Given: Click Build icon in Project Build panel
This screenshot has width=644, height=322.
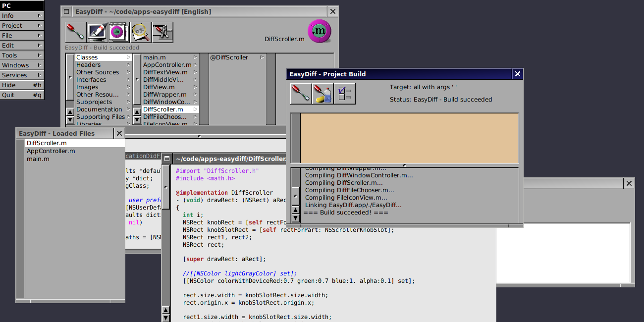Looking at the screenshot, I should tap(301, 94).
